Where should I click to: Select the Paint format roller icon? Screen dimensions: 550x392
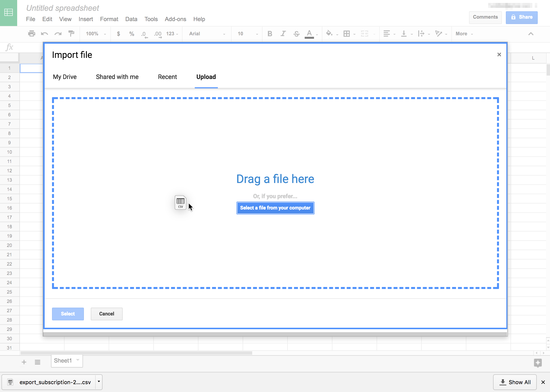tap(71, 34)
